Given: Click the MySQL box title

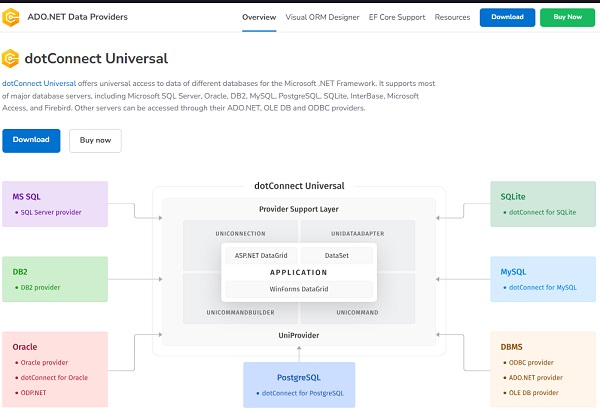Looking at the screenshot, I should tap(513, 272).
